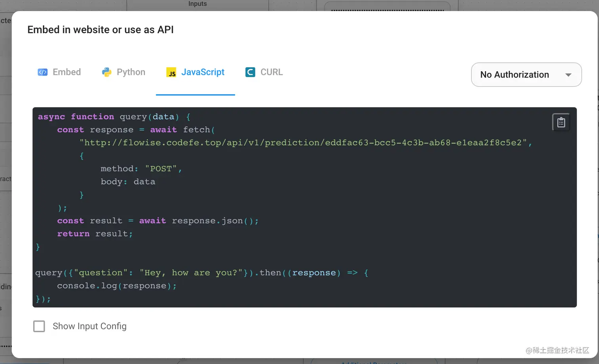Click the "POST" method string in code
599x364 pixels.
pyautogui.click(x=161, y=169)
